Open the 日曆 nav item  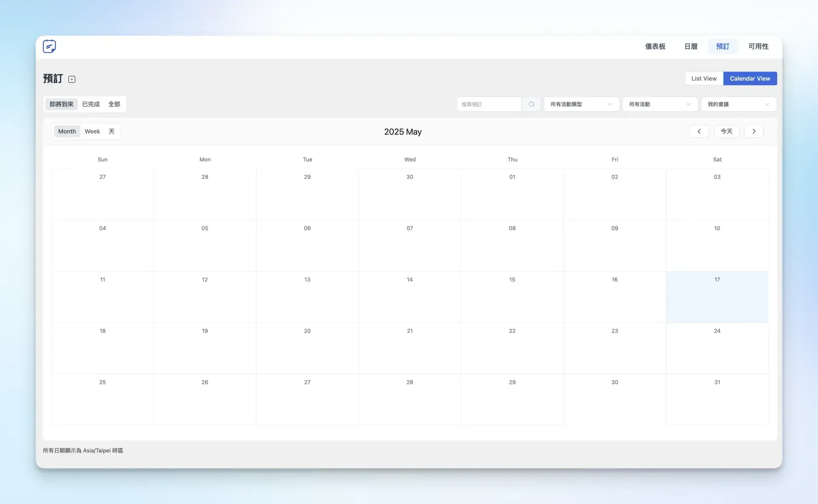(x=691, y=46)
